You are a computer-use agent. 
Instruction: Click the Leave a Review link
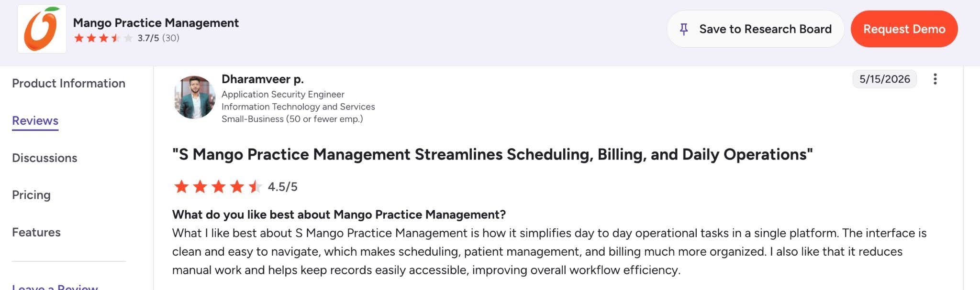point(55,286)
